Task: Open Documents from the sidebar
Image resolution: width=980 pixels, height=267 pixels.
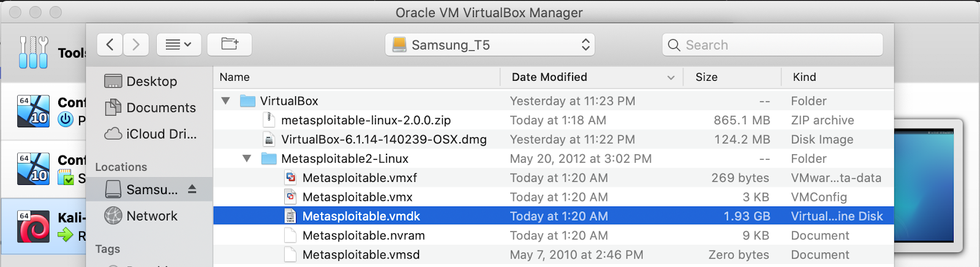Action: click(160, 108)
